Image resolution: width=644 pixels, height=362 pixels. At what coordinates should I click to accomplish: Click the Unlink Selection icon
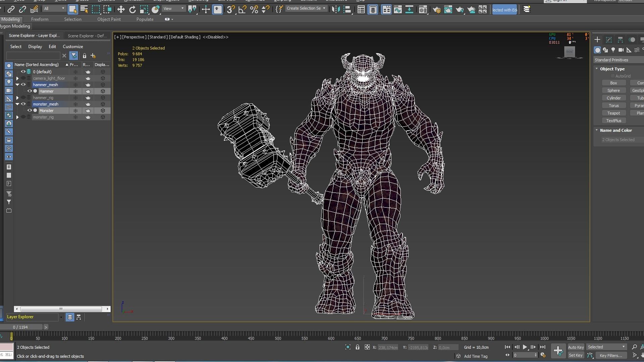pos(22,9)
